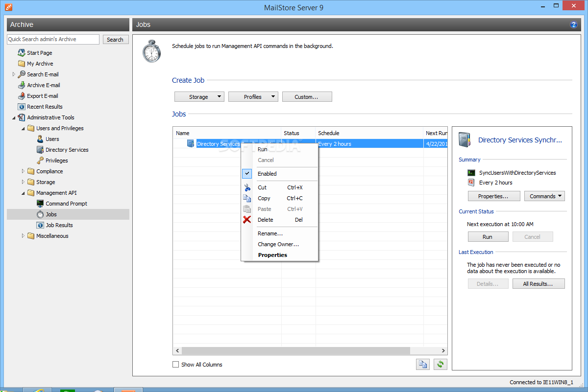Screen dimensions: 588x392
Task: Click the My Archive folder icon
Action: coord(22,64)
